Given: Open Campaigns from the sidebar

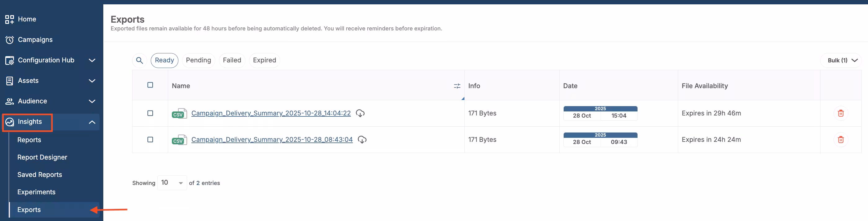Looking at the screenshot, I should (35, 40).
